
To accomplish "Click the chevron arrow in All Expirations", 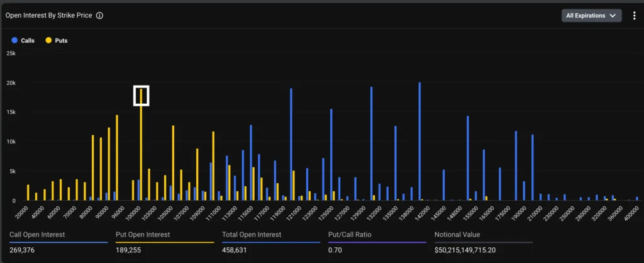I will (613, 16).
